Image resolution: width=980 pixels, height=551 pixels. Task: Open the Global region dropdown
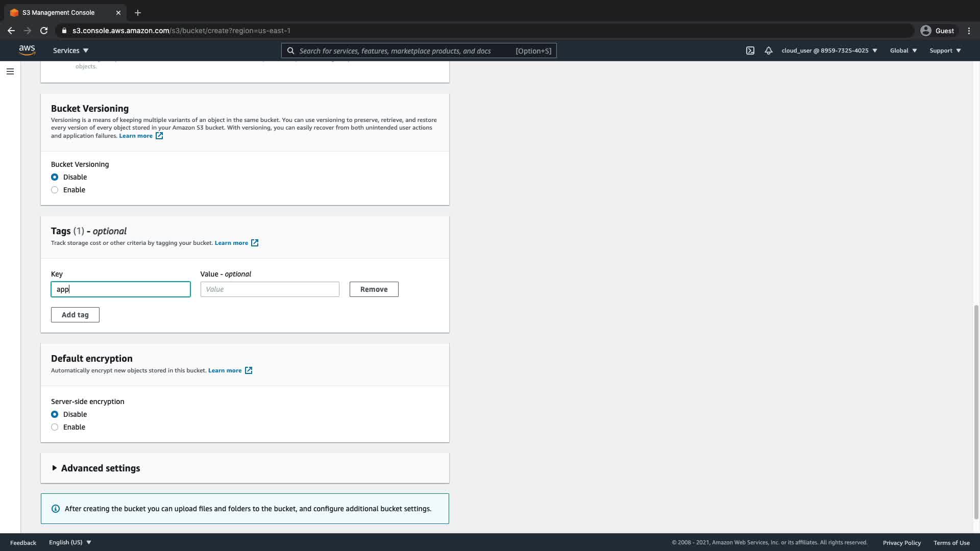(903, 51)
